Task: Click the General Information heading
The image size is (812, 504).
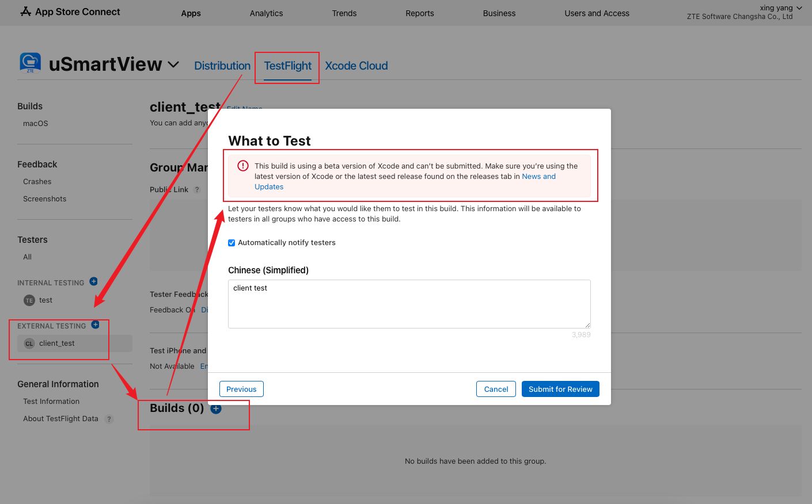Action: coord(58,384)
